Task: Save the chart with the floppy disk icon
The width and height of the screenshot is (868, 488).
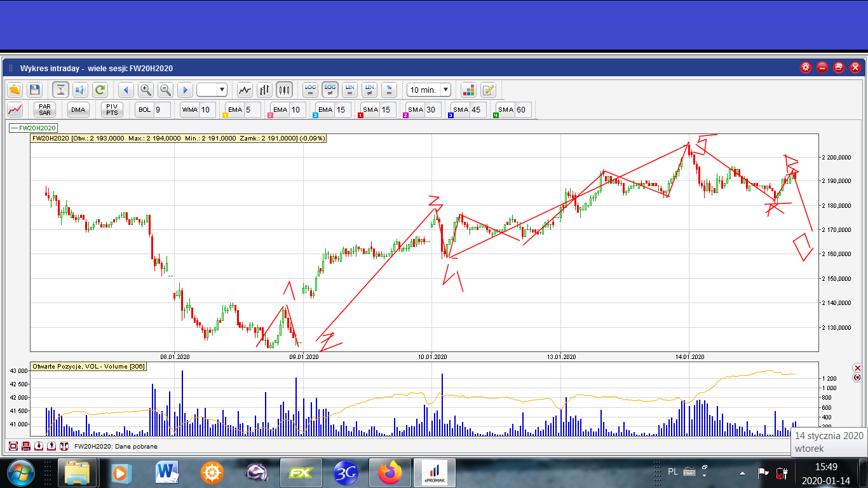Action: click(35, 90)
